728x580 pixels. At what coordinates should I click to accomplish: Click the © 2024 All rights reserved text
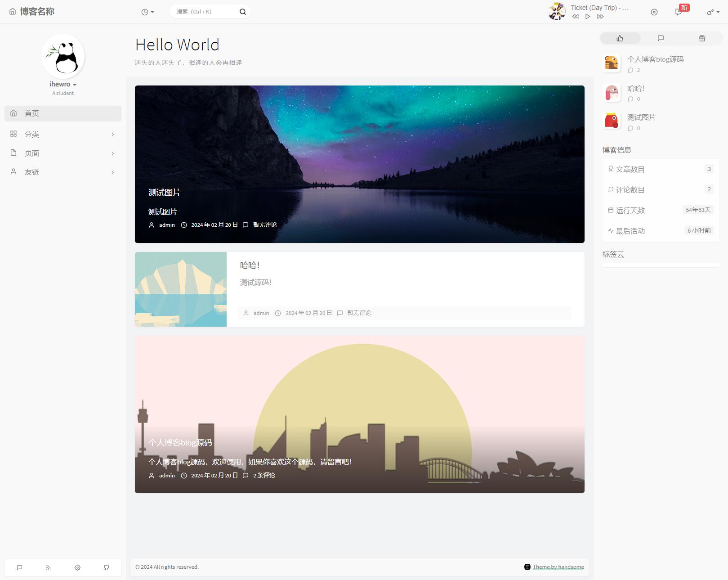click(x=167, y=567)
